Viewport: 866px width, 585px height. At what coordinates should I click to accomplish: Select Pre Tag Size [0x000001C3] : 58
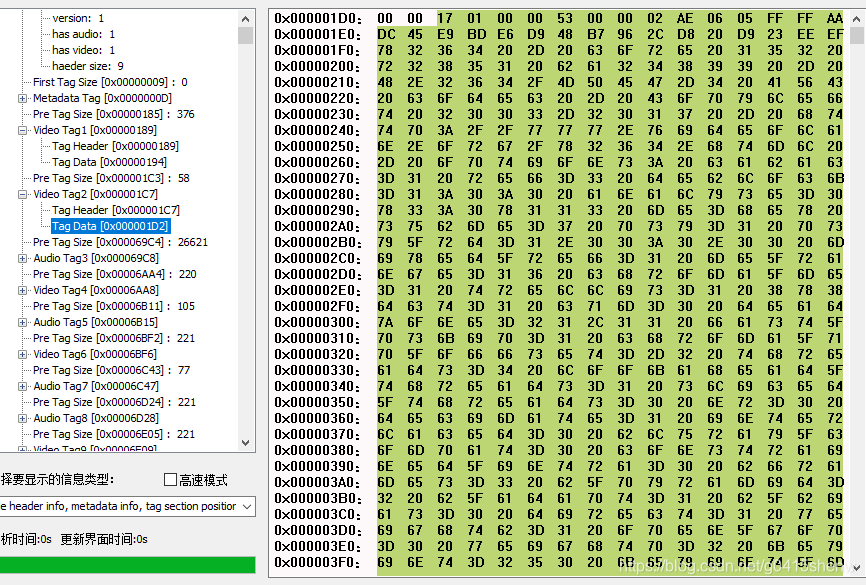(111, 178)
